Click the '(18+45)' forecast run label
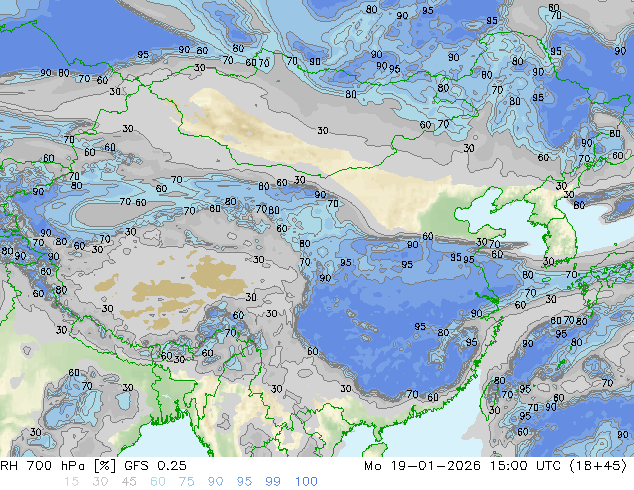 (598, 466)
